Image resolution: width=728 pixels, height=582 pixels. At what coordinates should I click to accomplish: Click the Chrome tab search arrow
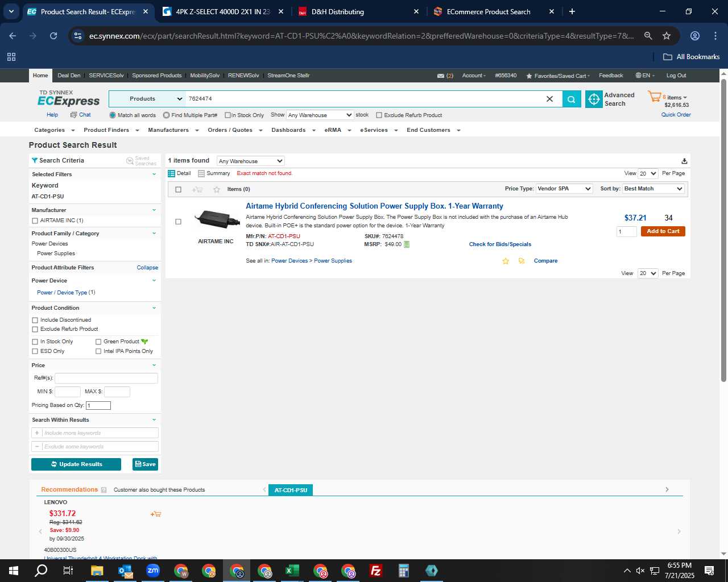(11, 11)
